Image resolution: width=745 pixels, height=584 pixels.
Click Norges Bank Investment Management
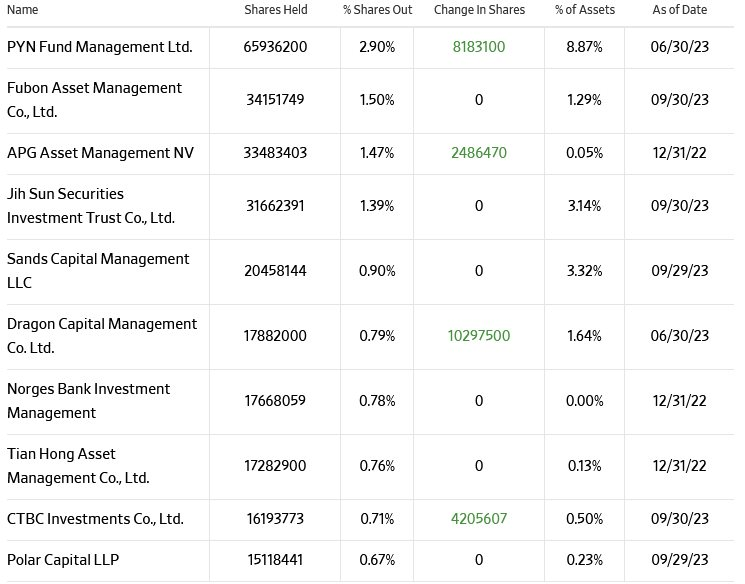pyautogui.click(x=88, y=401)
